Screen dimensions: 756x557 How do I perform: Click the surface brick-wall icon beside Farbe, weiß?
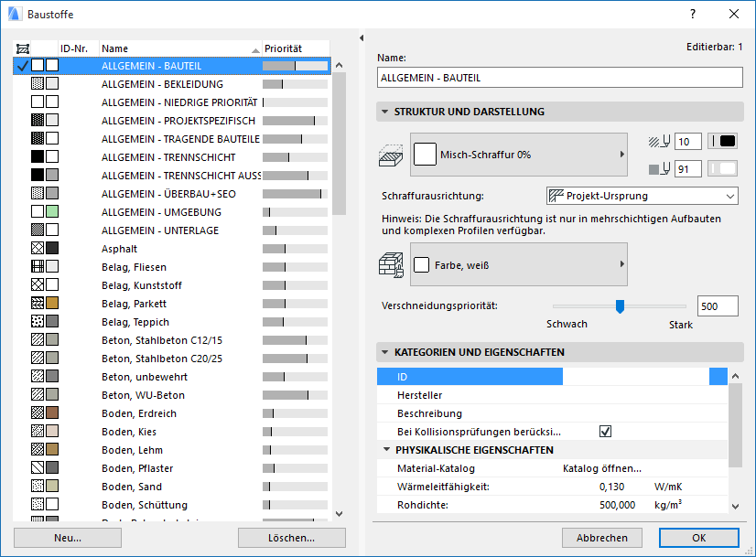pyautogui.click(x=391, y=265)
